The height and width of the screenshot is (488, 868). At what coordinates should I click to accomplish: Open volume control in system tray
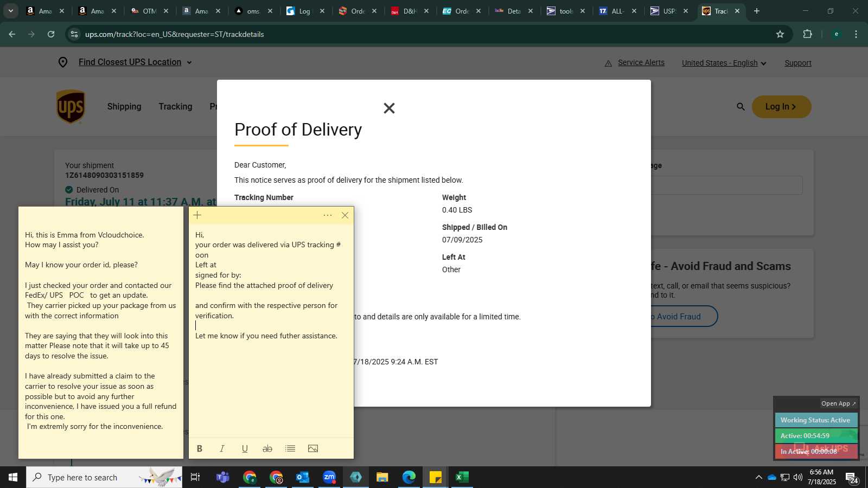point(798,477)
